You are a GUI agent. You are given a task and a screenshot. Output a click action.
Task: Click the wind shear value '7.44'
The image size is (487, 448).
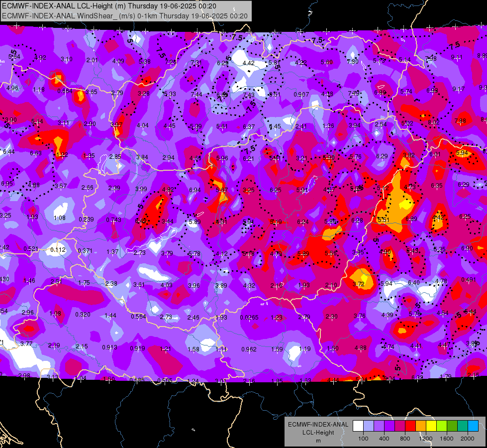pyautogui.click(x=196, y=94)
